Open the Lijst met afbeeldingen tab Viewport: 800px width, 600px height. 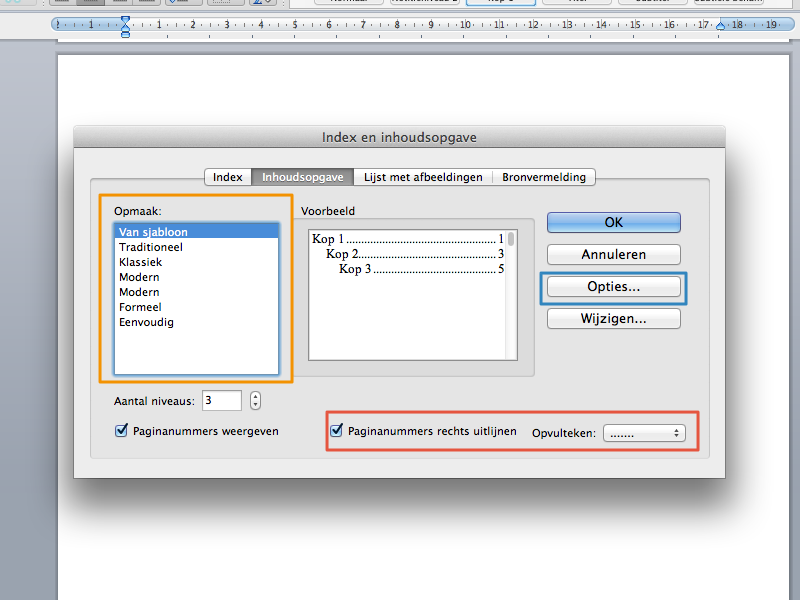(423, 177)
